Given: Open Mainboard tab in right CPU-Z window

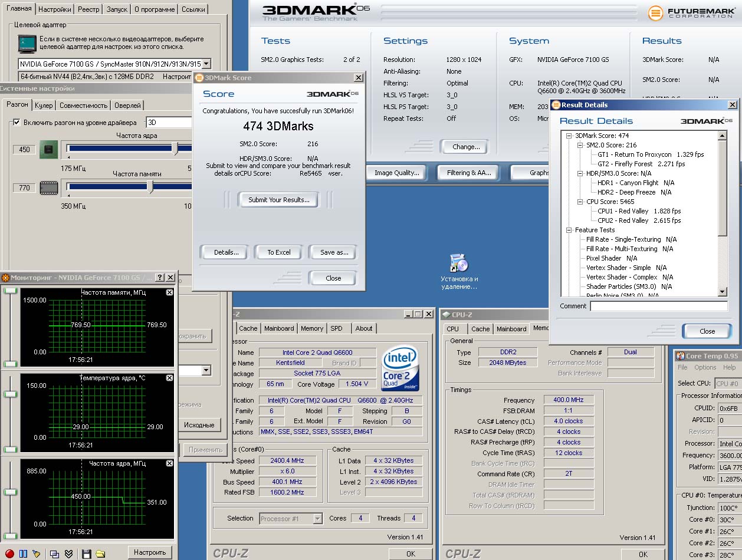Looking at the screenshot, I should coord(511,329).
